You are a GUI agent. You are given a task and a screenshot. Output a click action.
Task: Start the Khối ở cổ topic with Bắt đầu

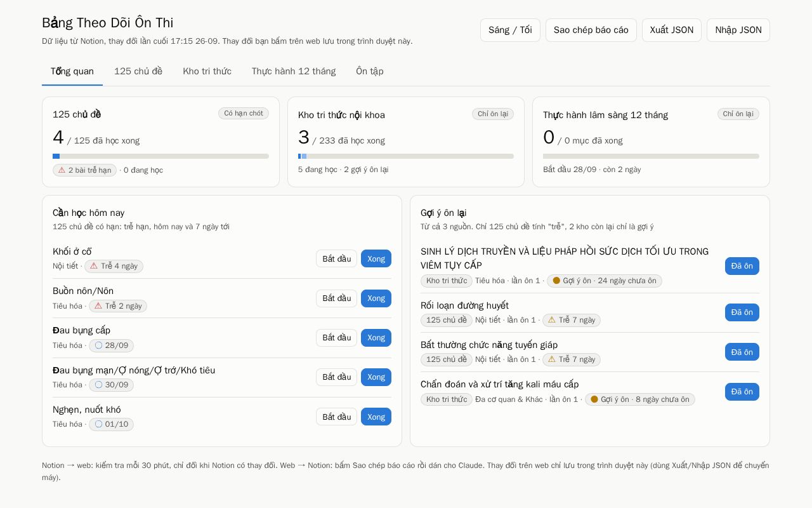(x=336, y=258)
